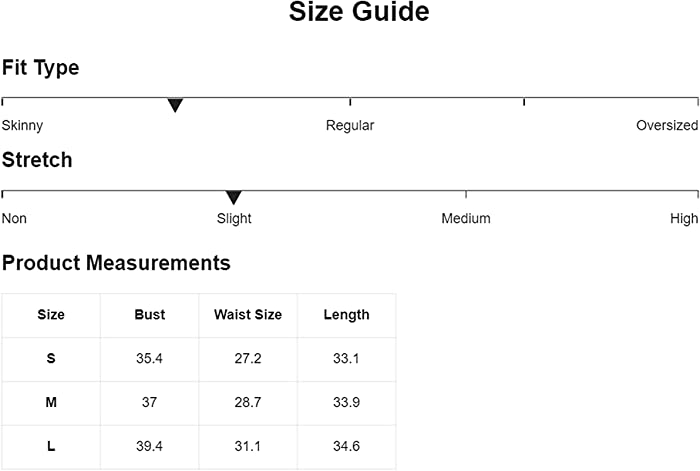Click the 35.4 bust value cell
700x471 pixels.
point(150,358)
